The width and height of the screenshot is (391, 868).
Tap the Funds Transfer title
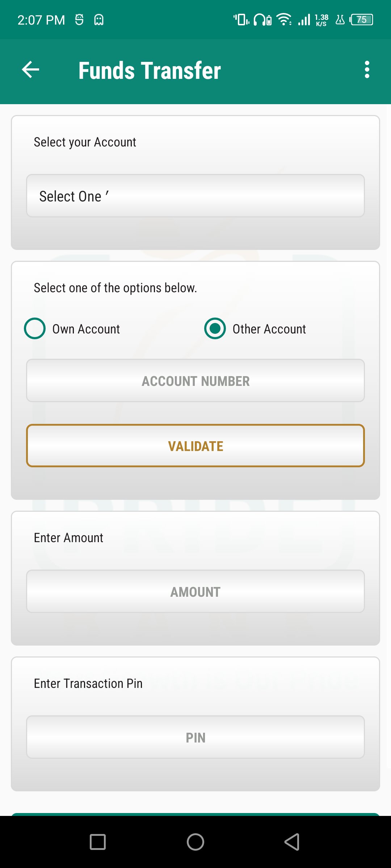(x=150, y=71)
